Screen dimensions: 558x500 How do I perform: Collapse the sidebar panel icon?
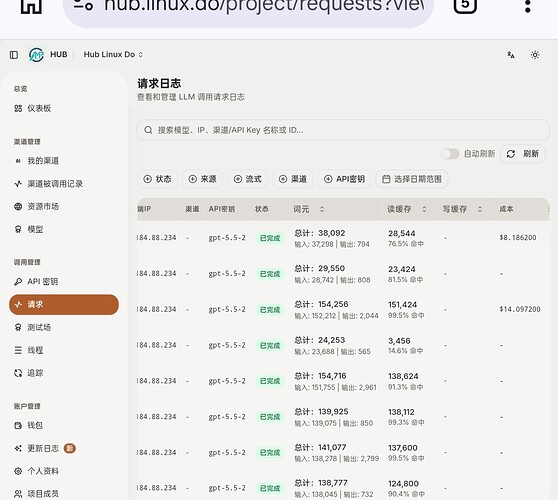(x=14, y=55)
